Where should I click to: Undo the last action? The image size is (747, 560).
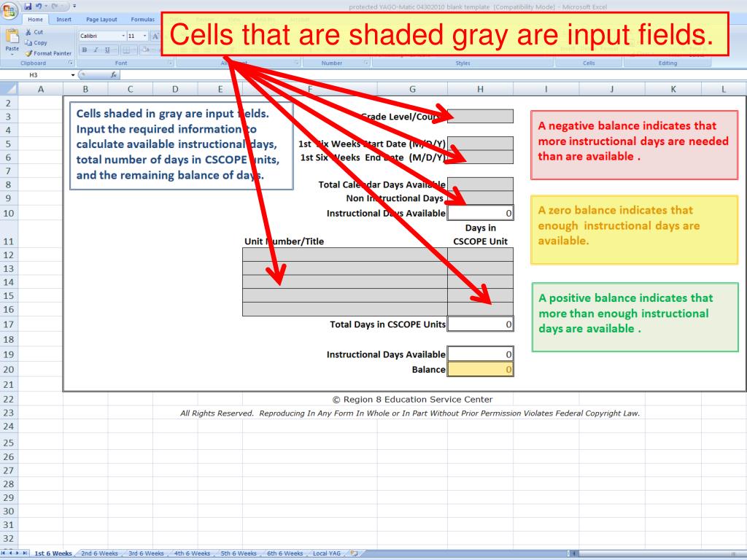pyautogui.click(x=39, y=7)
